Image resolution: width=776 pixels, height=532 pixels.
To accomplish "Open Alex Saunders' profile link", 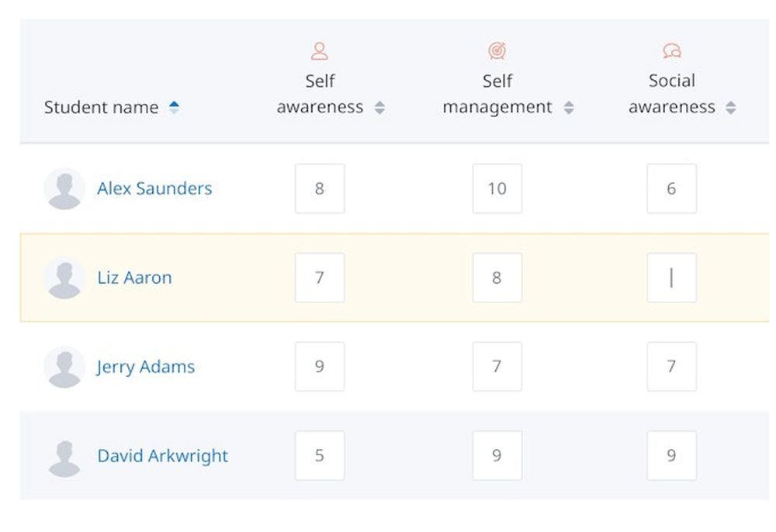I will pos(154,188).
